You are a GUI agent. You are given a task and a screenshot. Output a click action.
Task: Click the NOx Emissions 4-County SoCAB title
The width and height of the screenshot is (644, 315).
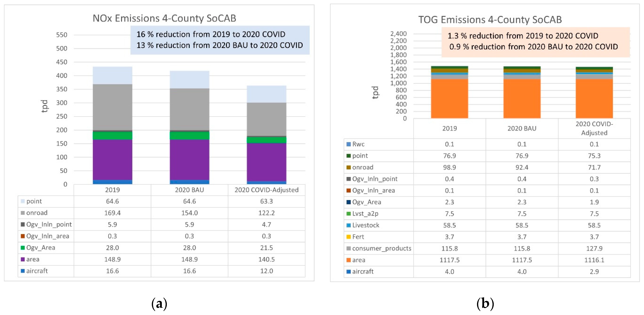coord(164,18)
